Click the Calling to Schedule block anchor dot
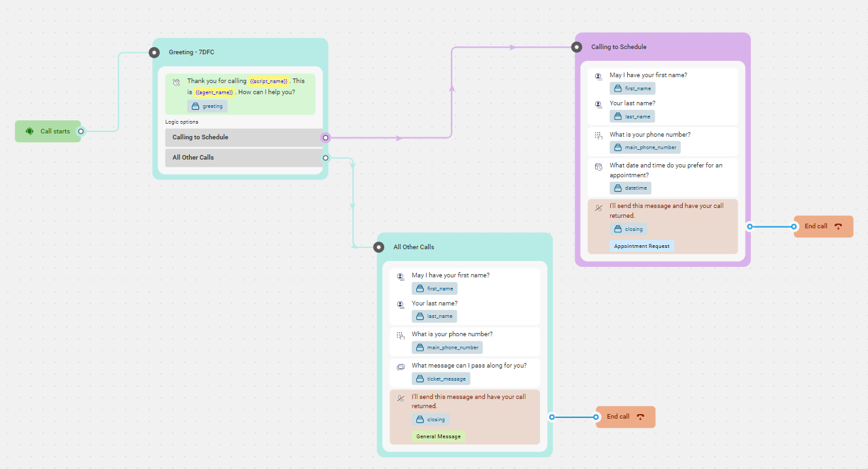Viewport: 868px width, 469px height. pyautogui.click(x=577, y=47)
